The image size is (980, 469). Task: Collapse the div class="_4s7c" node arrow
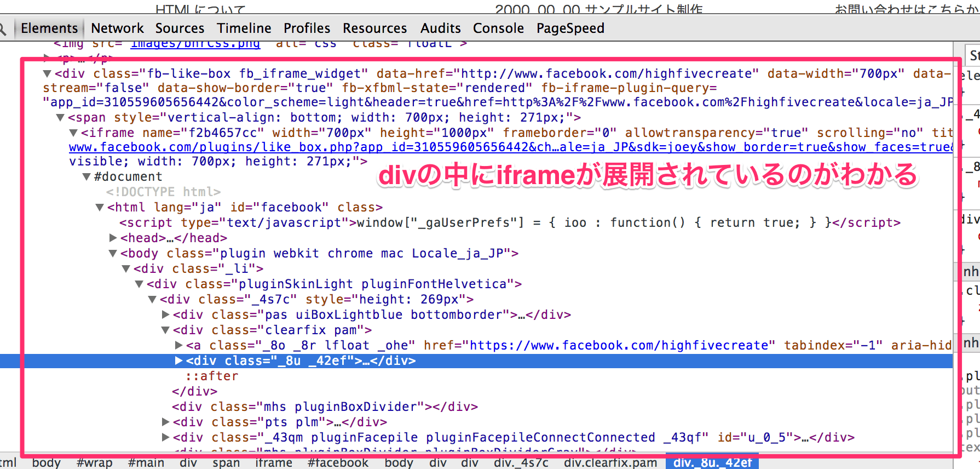click(x=152, y=299)
